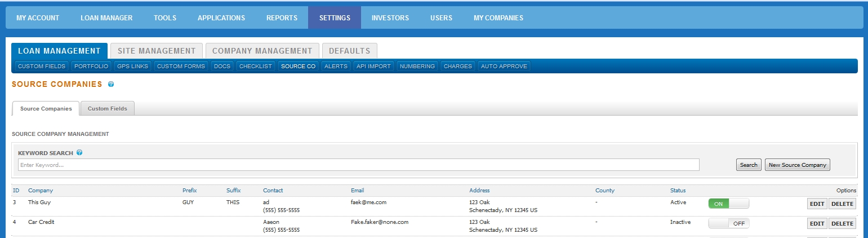Open the My Account menu
The image size is (868, 238).
(x=38, y=18)
